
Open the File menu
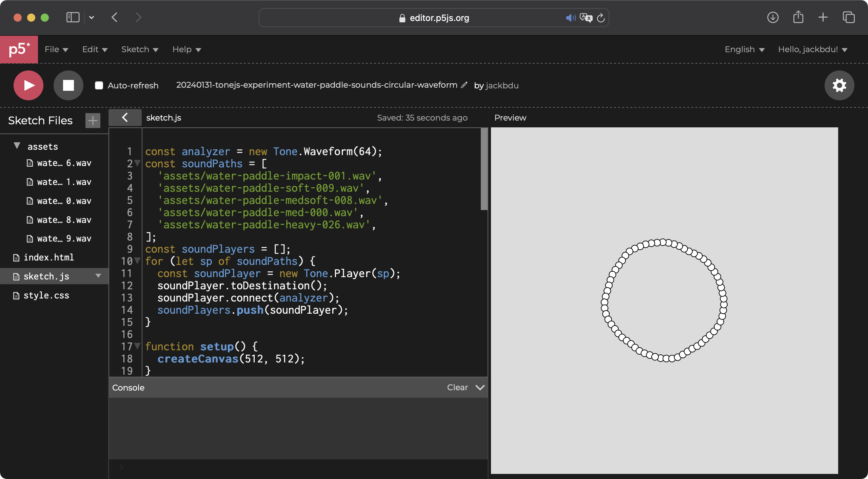coord(56,49)
